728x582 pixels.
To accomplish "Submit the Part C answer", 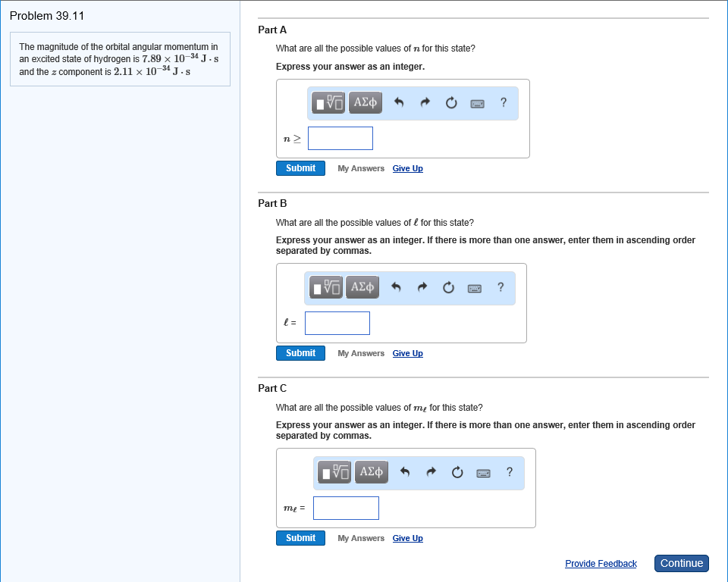I will coord(300,538).
